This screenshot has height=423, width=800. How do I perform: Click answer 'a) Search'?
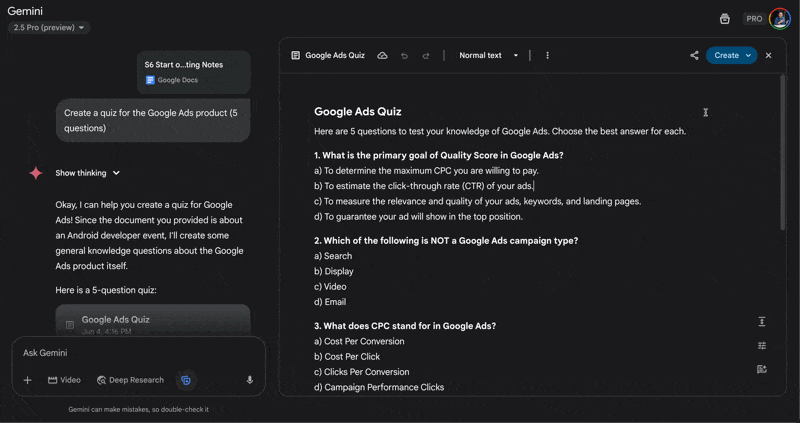pos(333,256)
